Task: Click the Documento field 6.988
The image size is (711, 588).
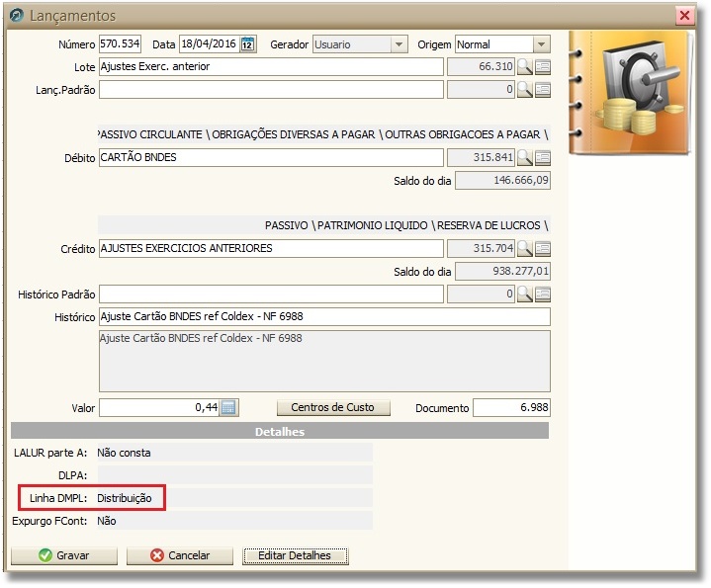Action: (x=511, y=408)
